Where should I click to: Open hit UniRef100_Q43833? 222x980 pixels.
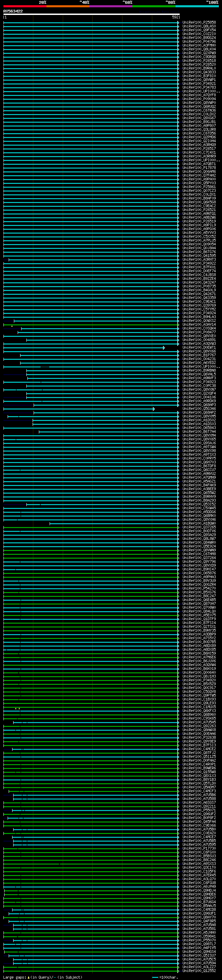tap(199, 72)
